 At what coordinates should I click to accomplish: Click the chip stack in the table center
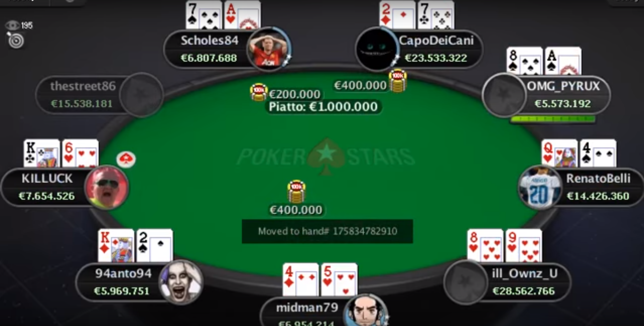pos(297,192)
